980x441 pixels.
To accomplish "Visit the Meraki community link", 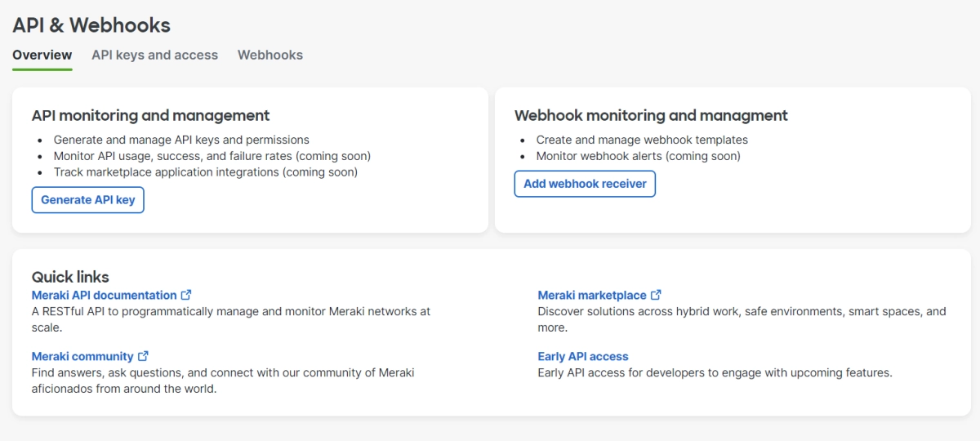I will click(x=82, y=356).
